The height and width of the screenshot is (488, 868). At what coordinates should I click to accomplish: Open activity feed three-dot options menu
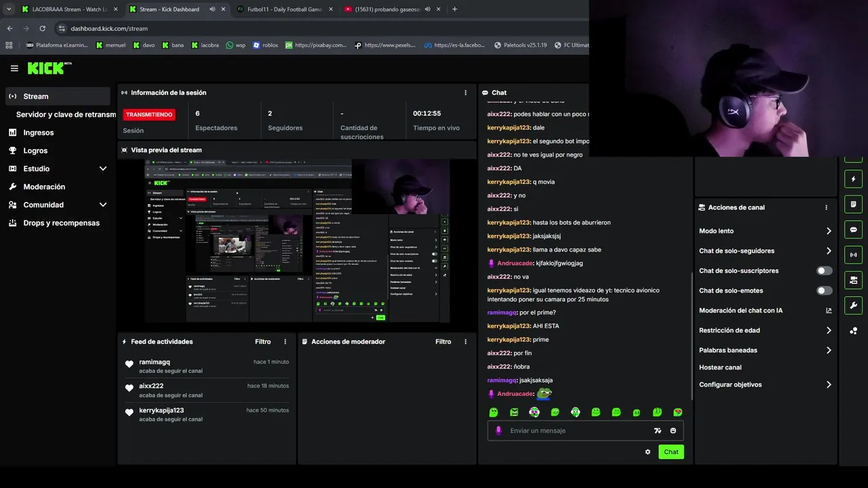click(x=285, y=342)
